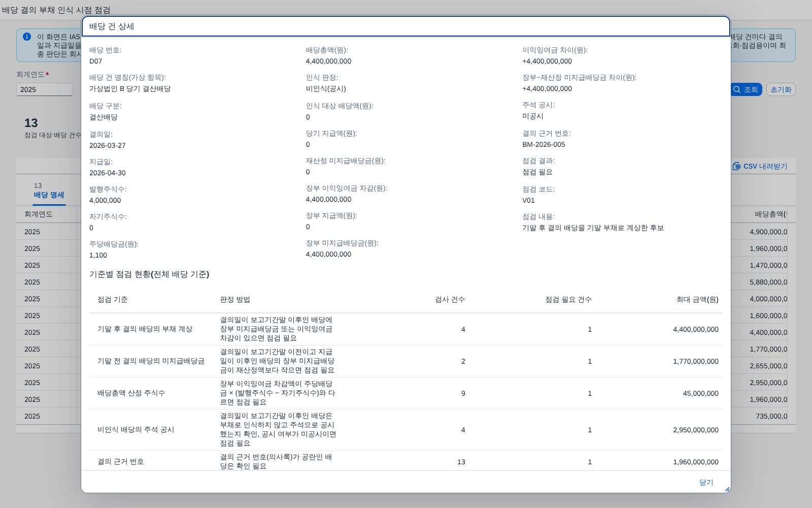Click the dividend number value D07

click(x=96, y=61)
